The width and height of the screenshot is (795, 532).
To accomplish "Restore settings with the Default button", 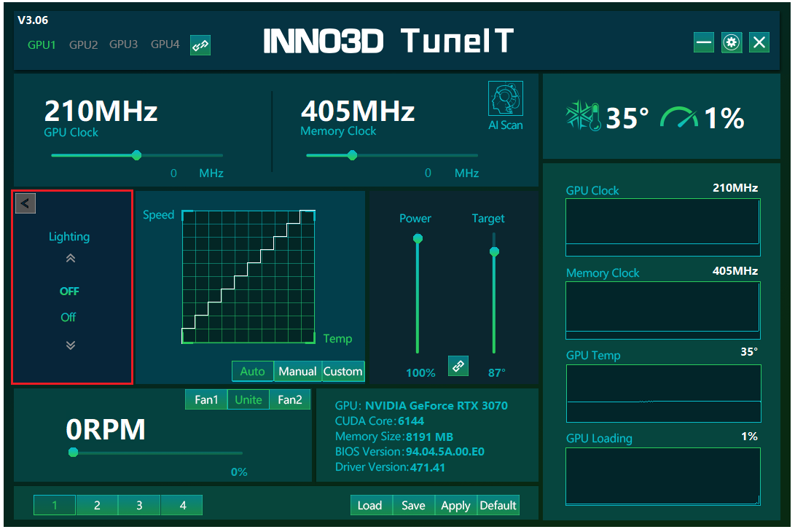I will point(498,505).
